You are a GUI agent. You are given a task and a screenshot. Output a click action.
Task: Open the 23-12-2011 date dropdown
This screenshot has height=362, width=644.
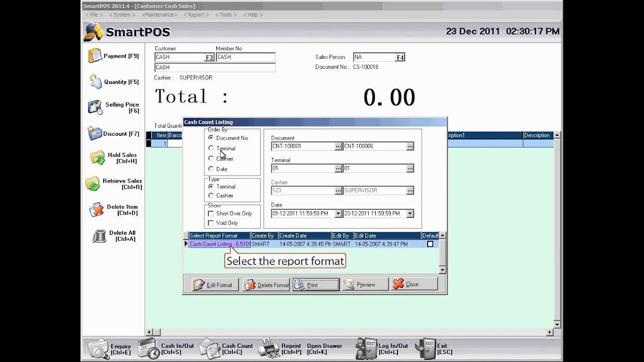pyautogui.click(x=410, y=213)
